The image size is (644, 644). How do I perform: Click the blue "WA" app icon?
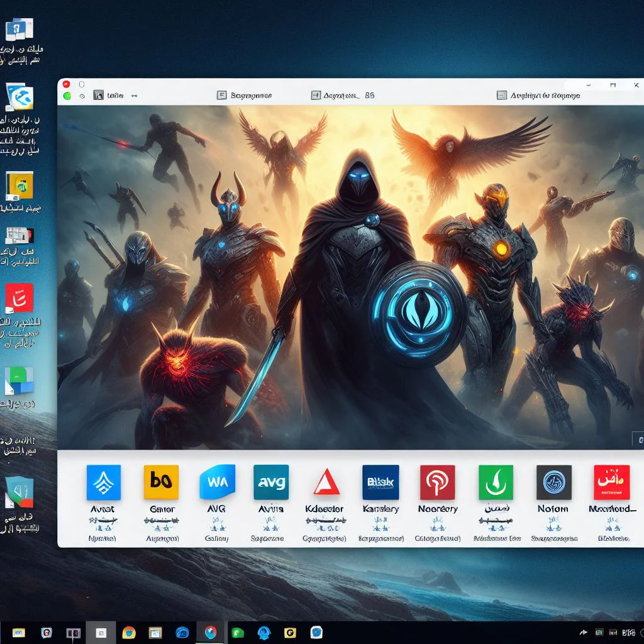(x=217, y=482)
